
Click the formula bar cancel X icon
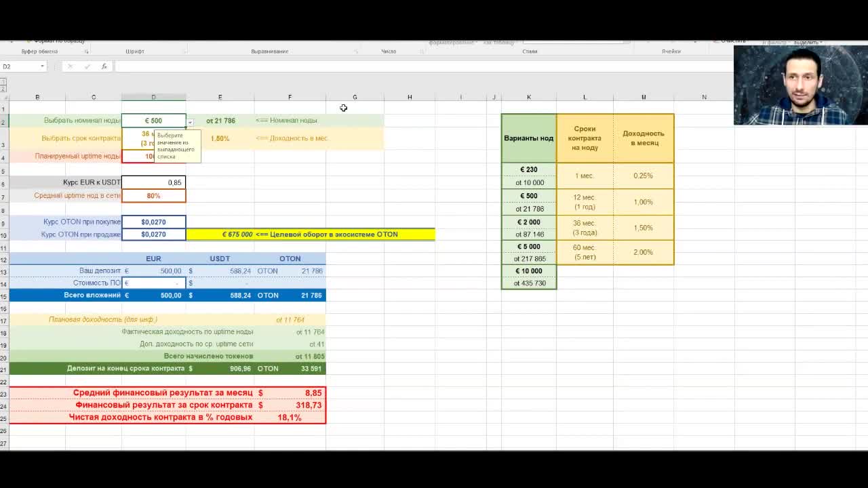click(x=70, y=66)
